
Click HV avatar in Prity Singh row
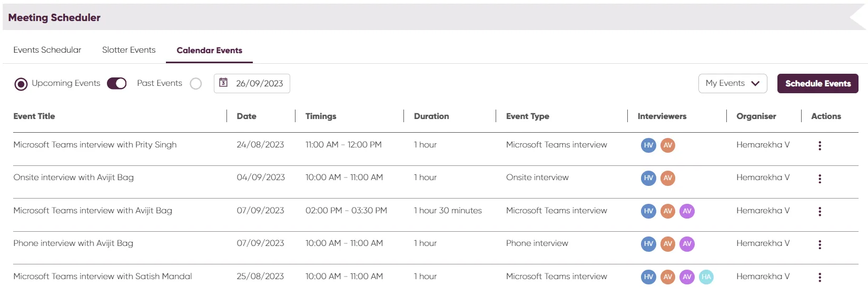[648, 145]
